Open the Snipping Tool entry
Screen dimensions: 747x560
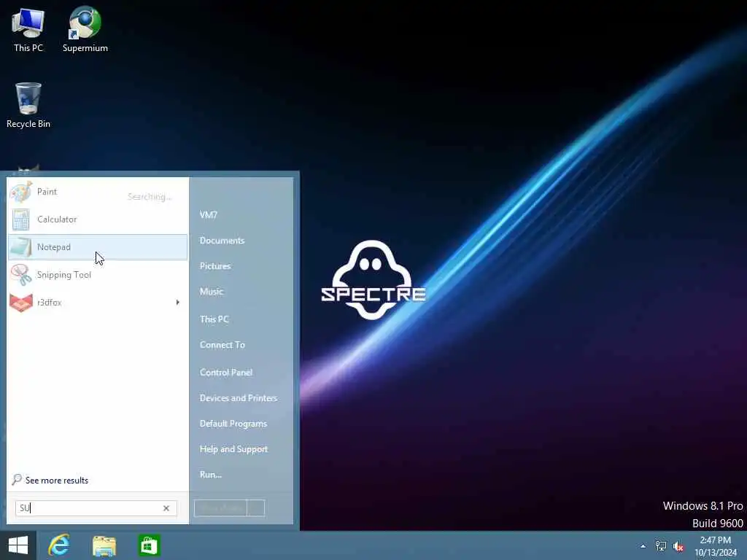point(98,275)
